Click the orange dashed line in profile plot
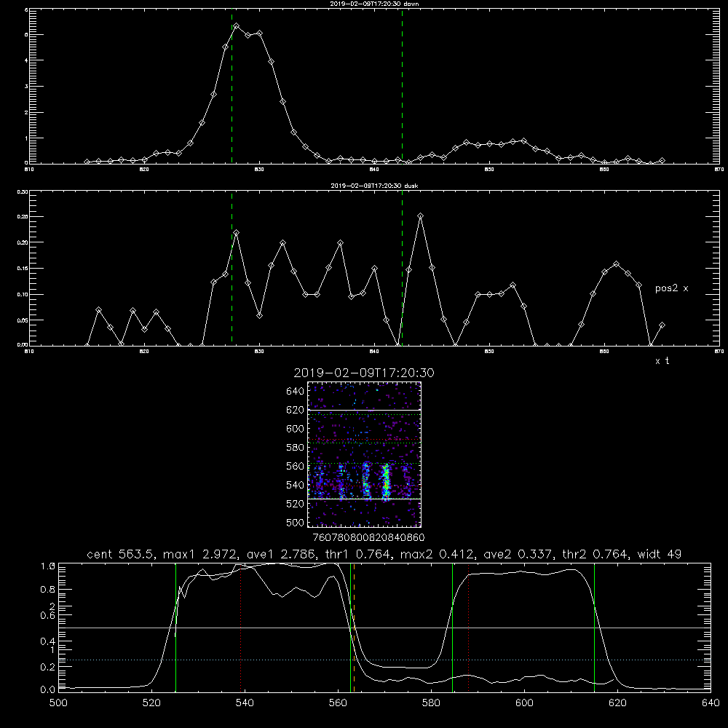728x728 pixels. pyautogui.click(x=354, y=628)
